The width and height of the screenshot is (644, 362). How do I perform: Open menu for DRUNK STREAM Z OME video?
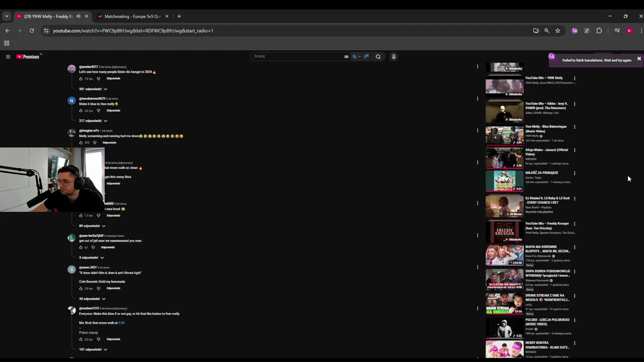click(575, 296)
